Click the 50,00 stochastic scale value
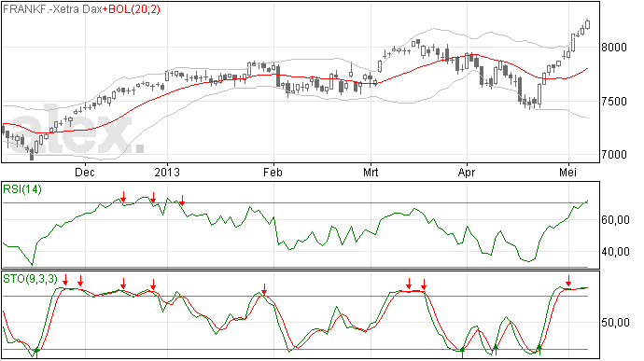The width and height of the screenshot is (644, 361). [x=615, y=323]
